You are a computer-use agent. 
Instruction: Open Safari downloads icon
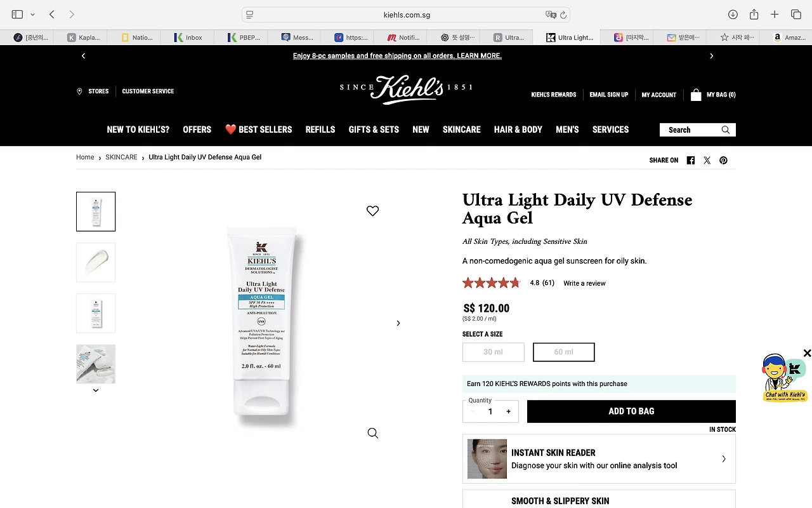pyautogui.click(x=733, y=15)
